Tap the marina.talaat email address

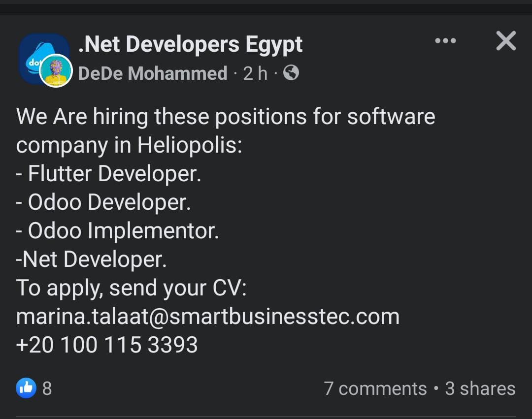(x=207, y=317)
